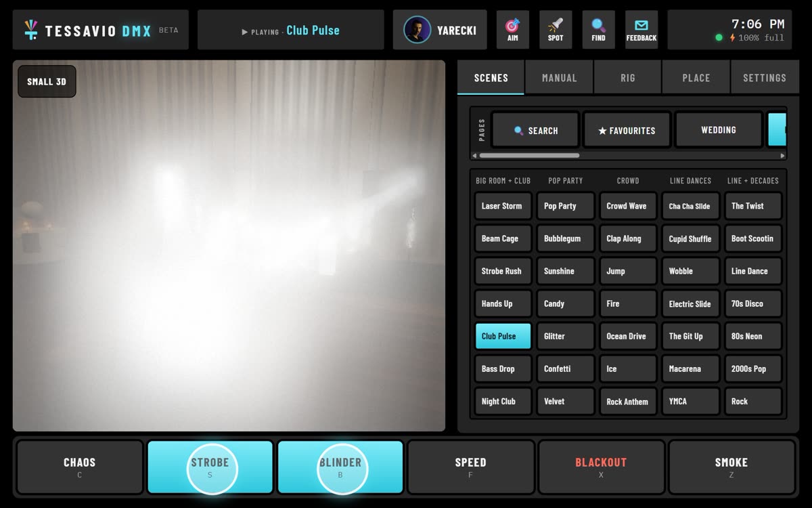
Task: Toggle the STROBE effect off
Action: pos(210,467)
